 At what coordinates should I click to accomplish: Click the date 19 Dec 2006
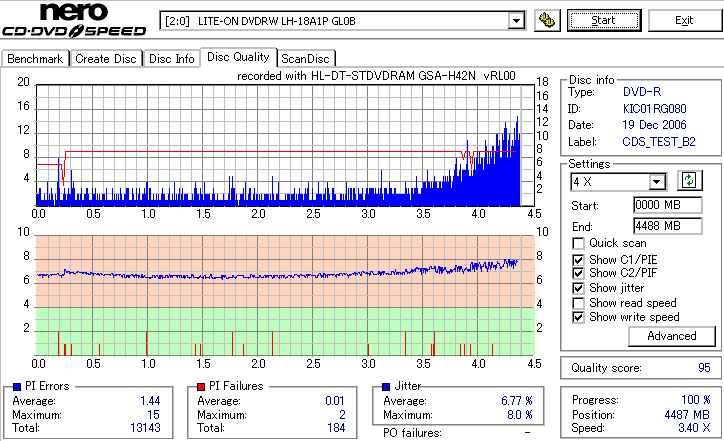point(654,125)
